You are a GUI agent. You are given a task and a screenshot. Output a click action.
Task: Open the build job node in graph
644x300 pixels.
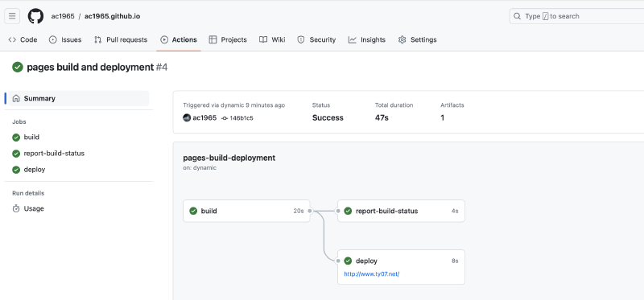click(x=246, y=211)
